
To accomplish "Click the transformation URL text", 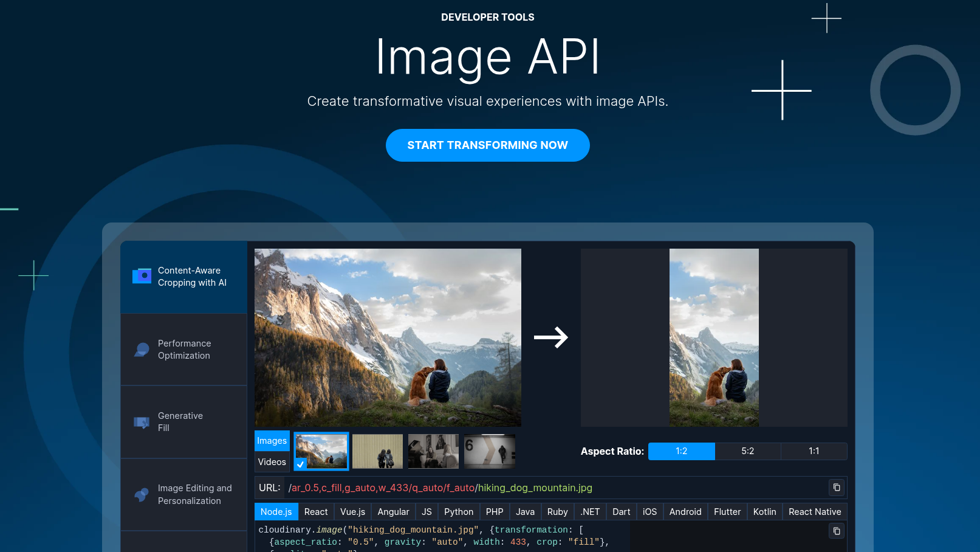I will tap(440, 488).
